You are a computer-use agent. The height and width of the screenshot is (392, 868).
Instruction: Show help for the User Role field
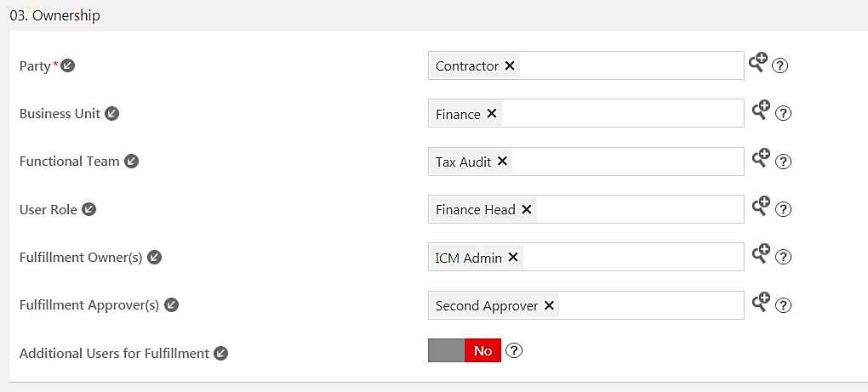tap(784, 209)
